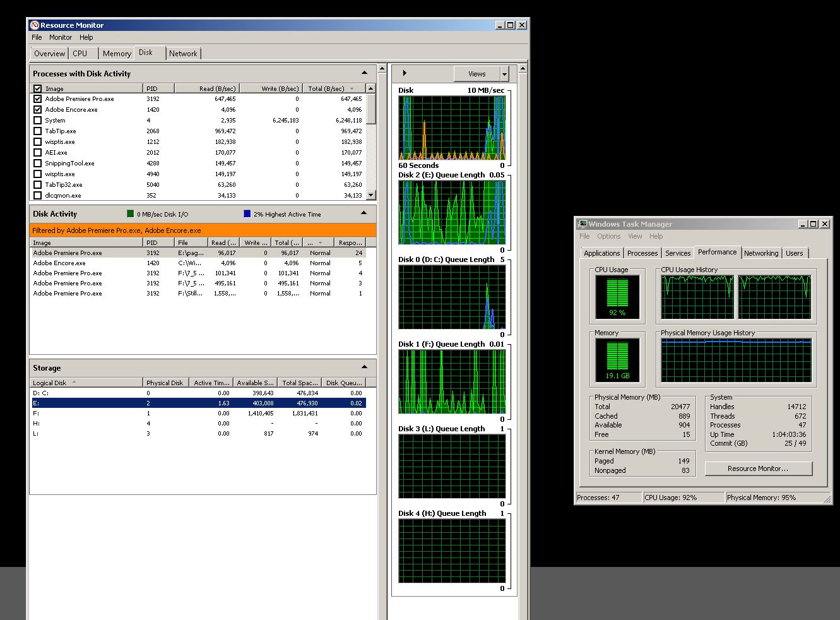Viewport: 840px width, 620px height.
Task: Collapse the Disk Activity section
Action: [x=364, y=213]
